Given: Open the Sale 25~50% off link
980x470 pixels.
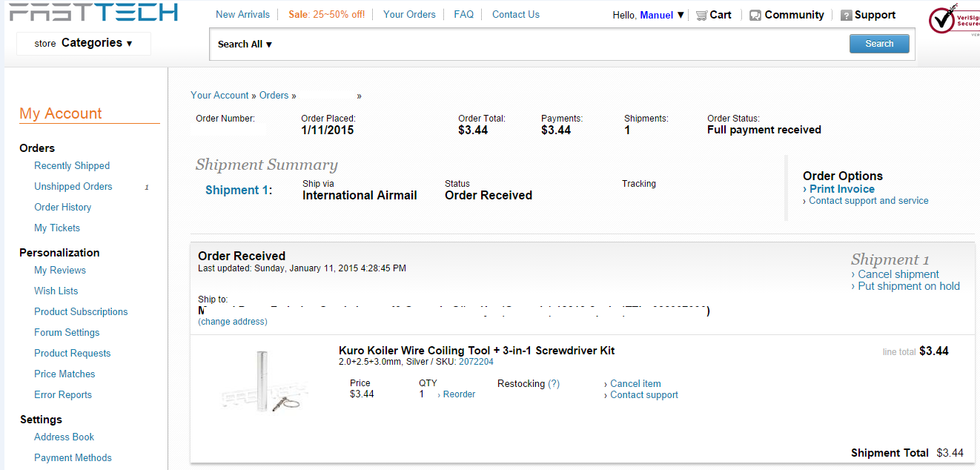Looking at the screenshot, I should point(326,14).
